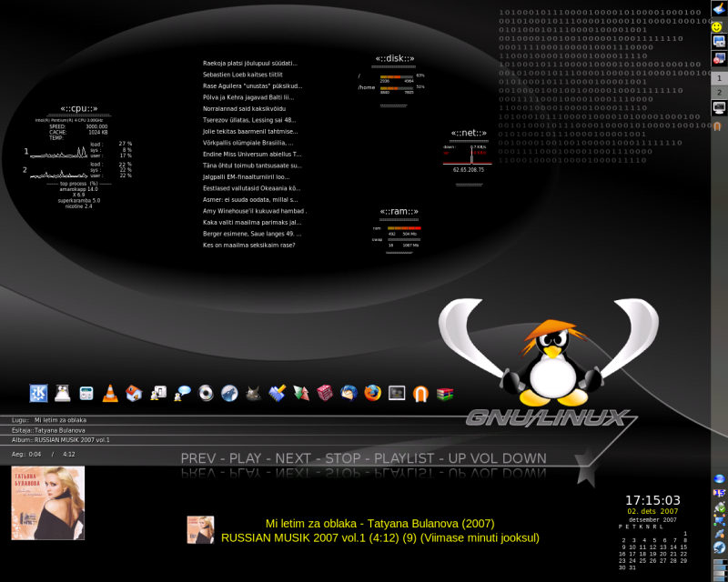Click the orange arch icon in the dock
Viewport: 728px width, 582px height.
(420, 394)
